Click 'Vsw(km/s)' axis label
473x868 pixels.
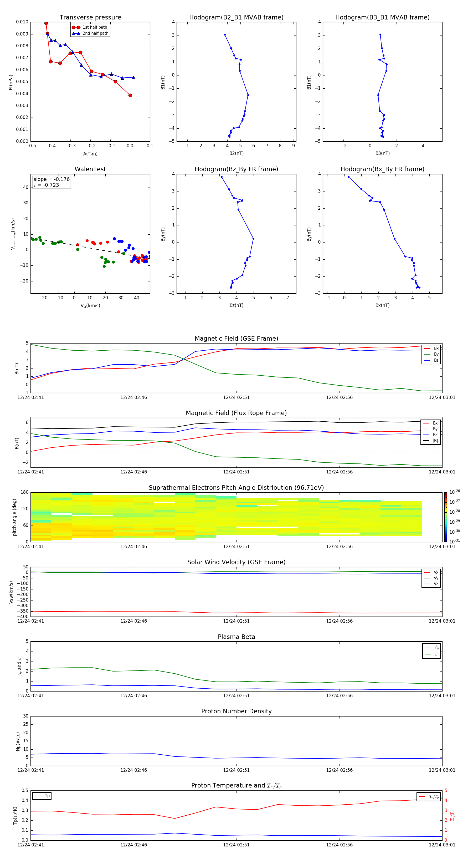[x=11, y=592]
